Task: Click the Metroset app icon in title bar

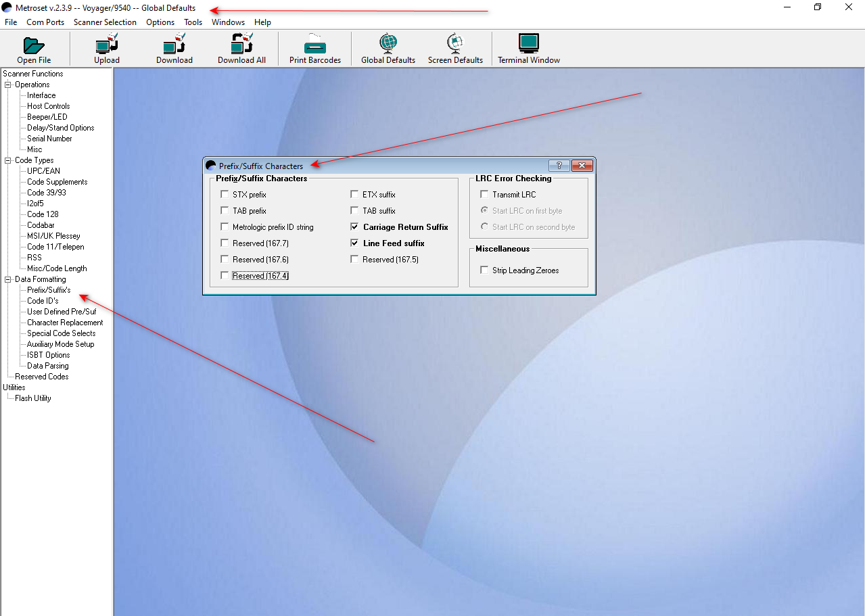Action: point(7,7)
